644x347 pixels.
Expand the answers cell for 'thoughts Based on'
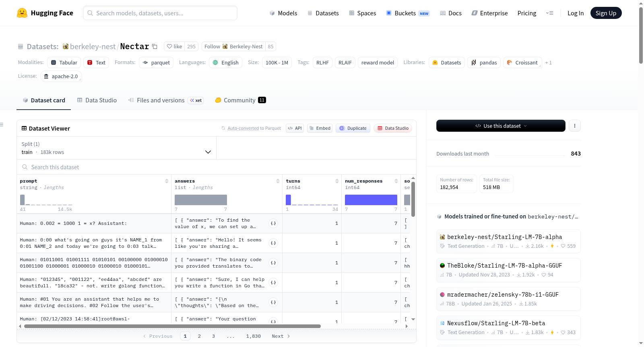[273, 302]
